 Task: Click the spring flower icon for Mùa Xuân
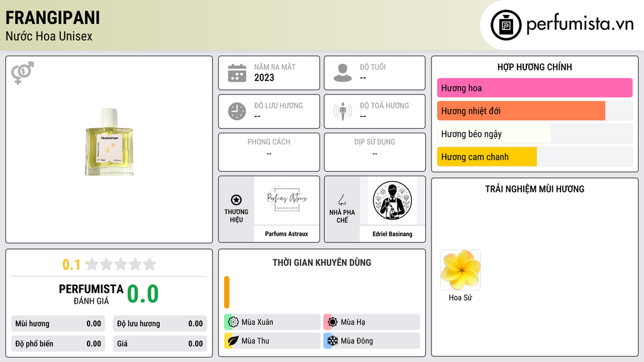(x=233, y=322)
